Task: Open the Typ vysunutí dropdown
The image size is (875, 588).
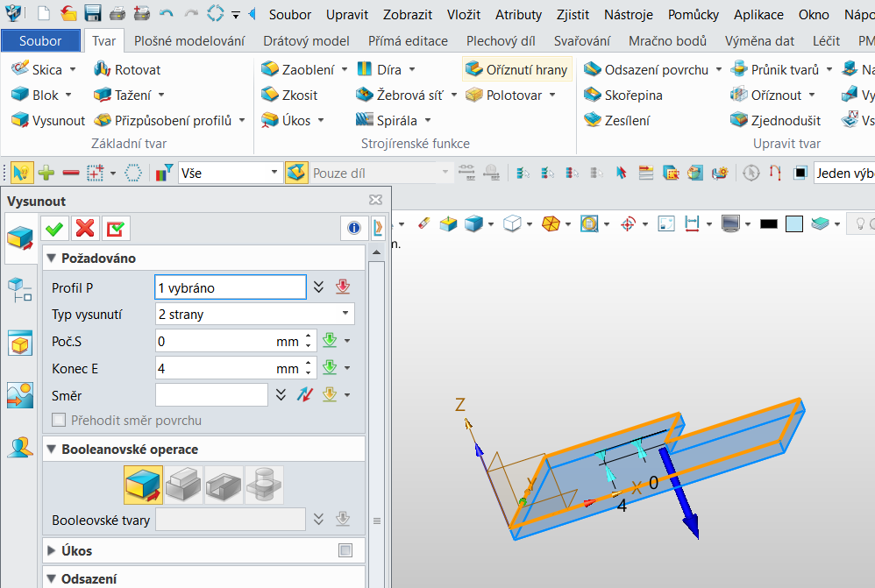Action: click(254, 314)
